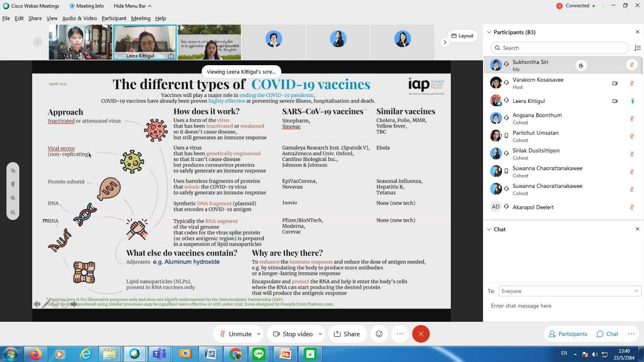This screenshot has width=644, height=362.
Task: Open audio options arrow next to Unmute
Action: [259, 334]
